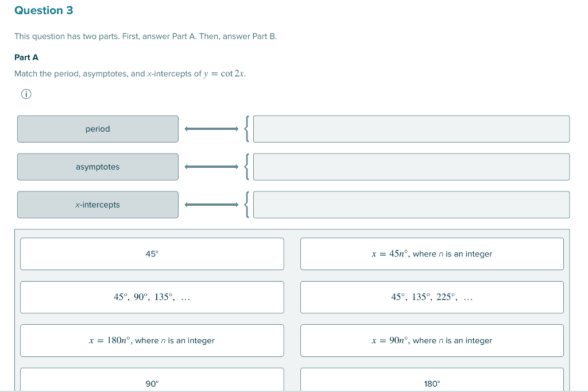Select the asymptotes label box
Viewport: 588px width, 392px height.
click(98, 167)
